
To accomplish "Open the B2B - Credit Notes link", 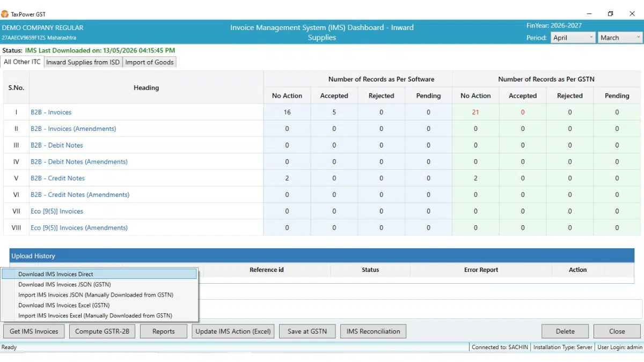I will [57, 178].
